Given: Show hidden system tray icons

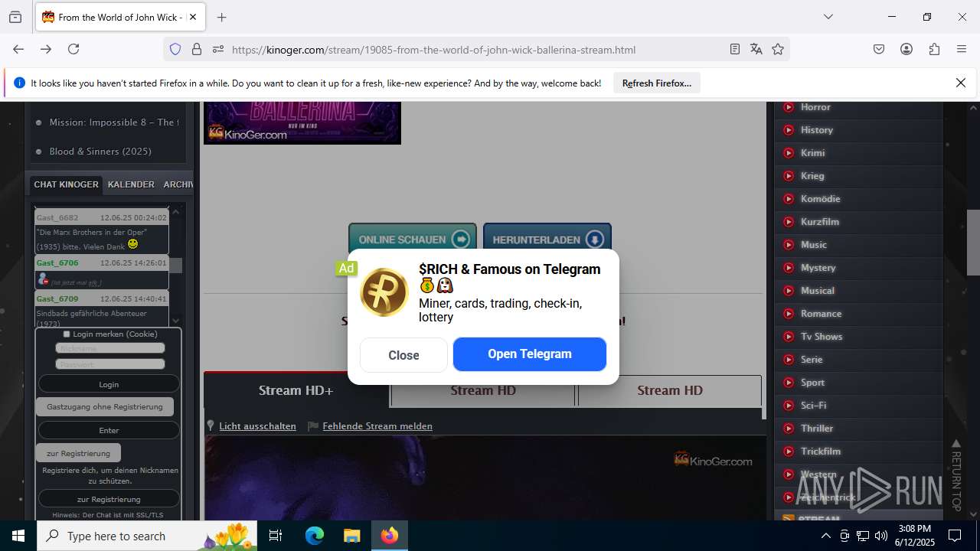Looking at the screenshot, I should pyautogui.click(x=825, y=536).
